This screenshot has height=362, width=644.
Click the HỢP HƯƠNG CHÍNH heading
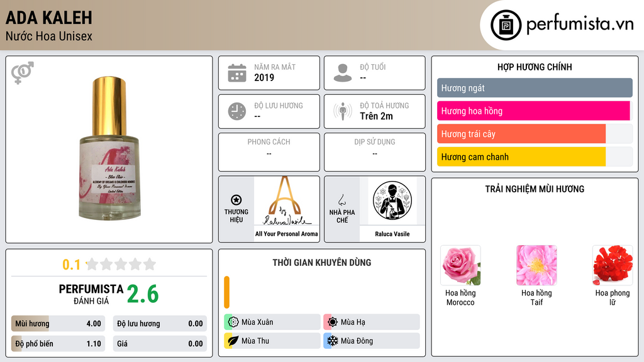[535, 67]
